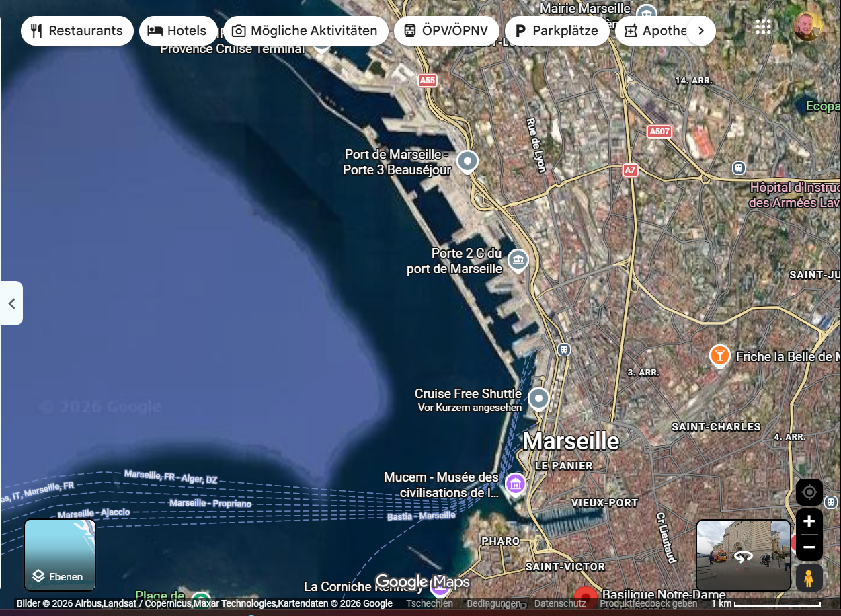The width and height of the screenshot is (841, 616).
Task: Click the my location target icon
Action: (809, 492)
